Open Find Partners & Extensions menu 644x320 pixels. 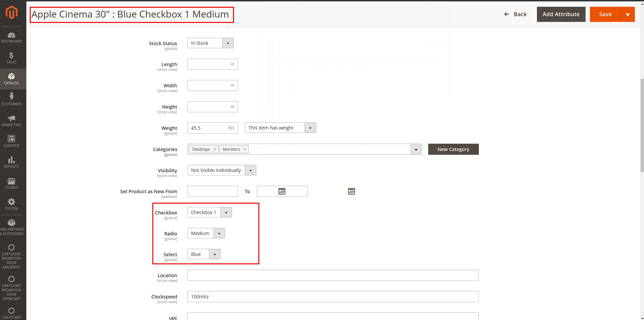pyautogui.click(x=11, y=227)
